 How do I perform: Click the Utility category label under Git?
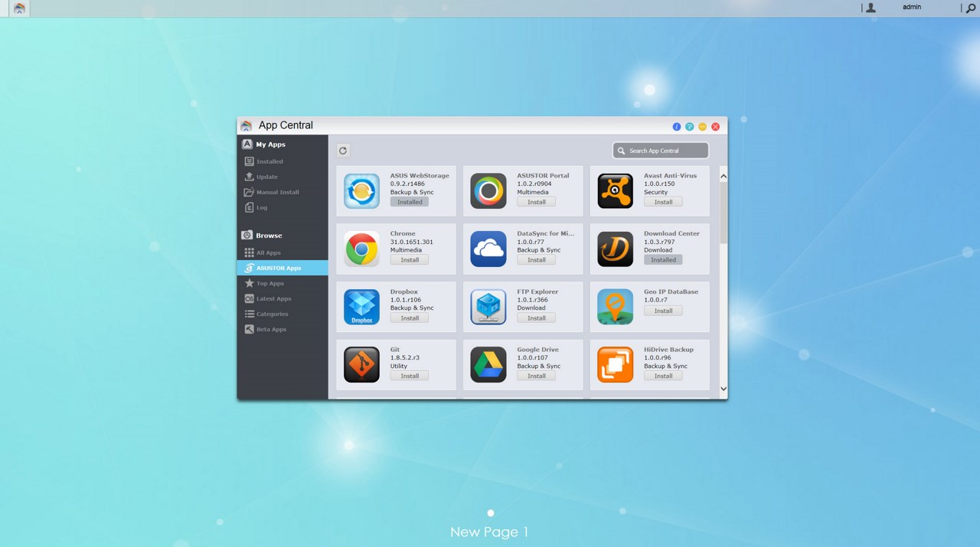[399, 366]
